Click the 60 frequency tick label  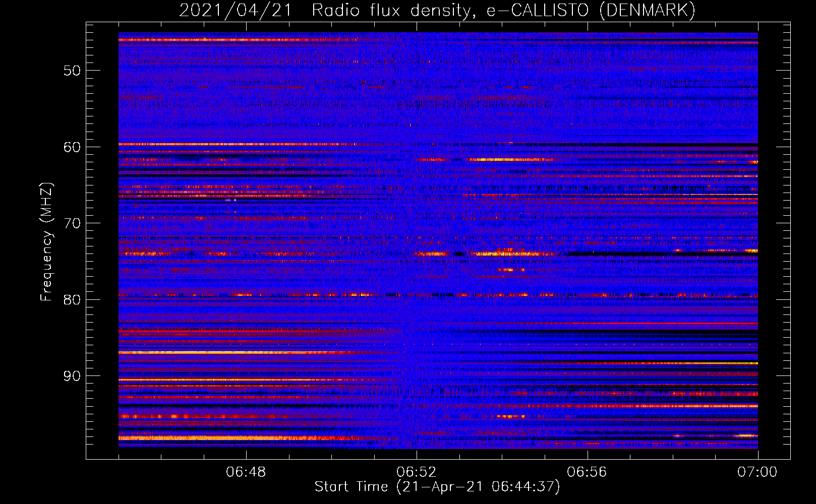72,147
